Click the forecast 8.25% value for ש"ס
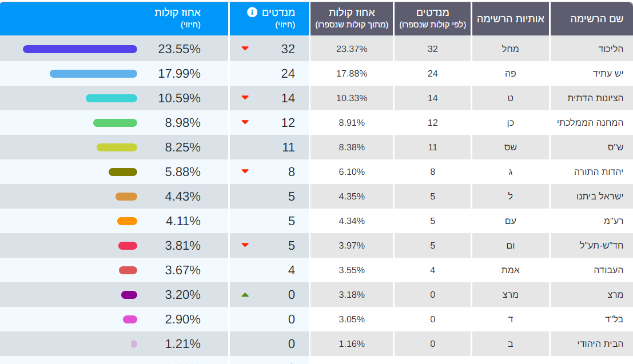The image size is (633, 364). [179, 147]
